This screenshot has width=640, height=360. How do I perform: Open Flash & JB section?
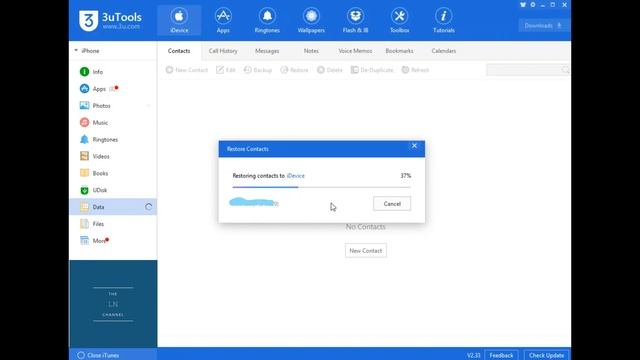coord(355,20)
